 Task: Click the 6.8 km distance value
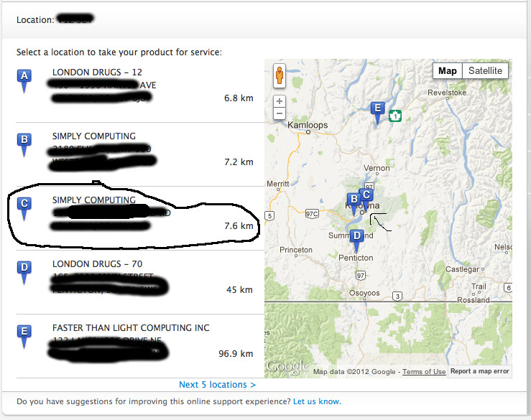point(239,98)
